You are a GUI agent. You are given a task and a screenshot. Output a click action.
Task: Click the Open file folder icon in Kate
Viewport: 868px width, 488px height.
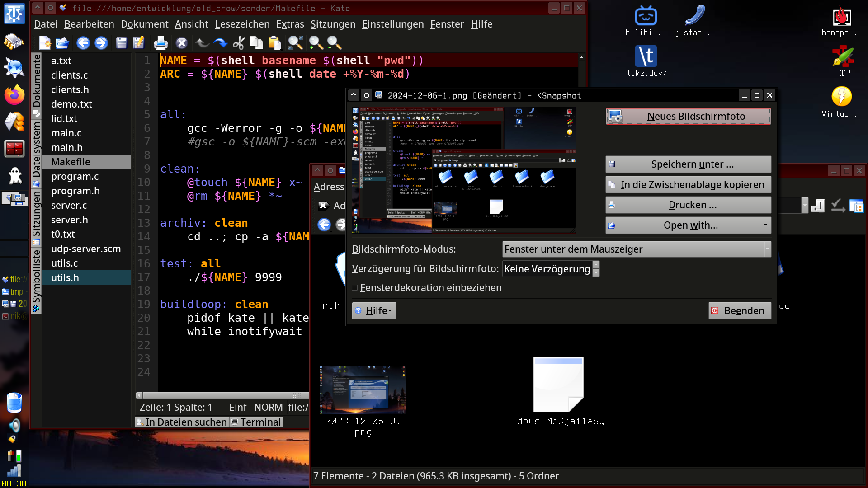point(62,43)
